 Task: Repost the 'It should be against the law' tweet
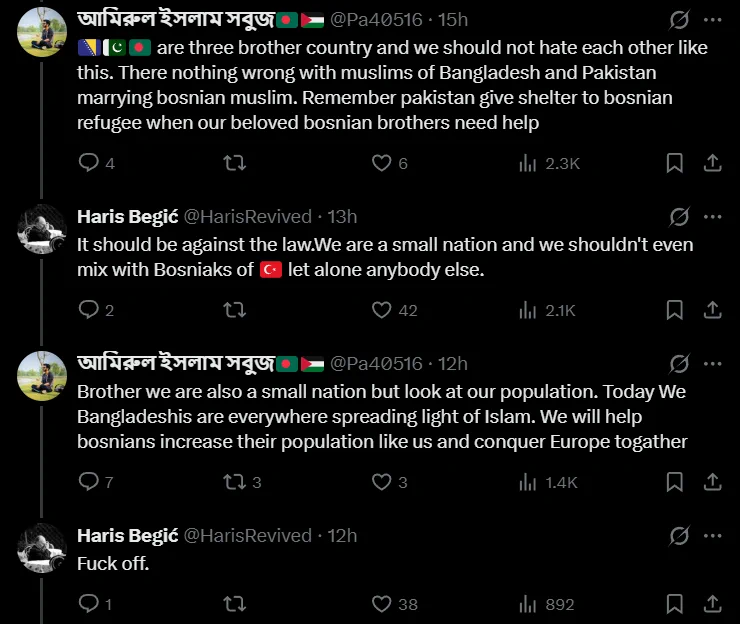[x=235, y=310]
